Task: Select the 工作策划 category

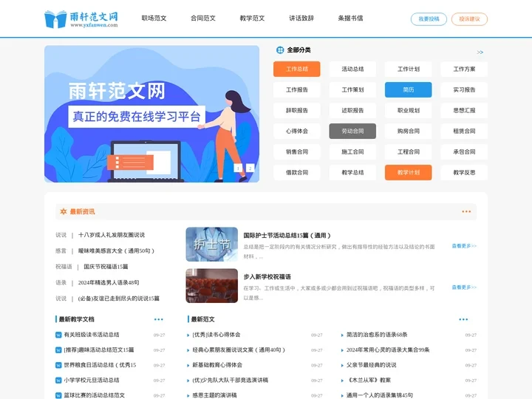Action: [352, 90]
